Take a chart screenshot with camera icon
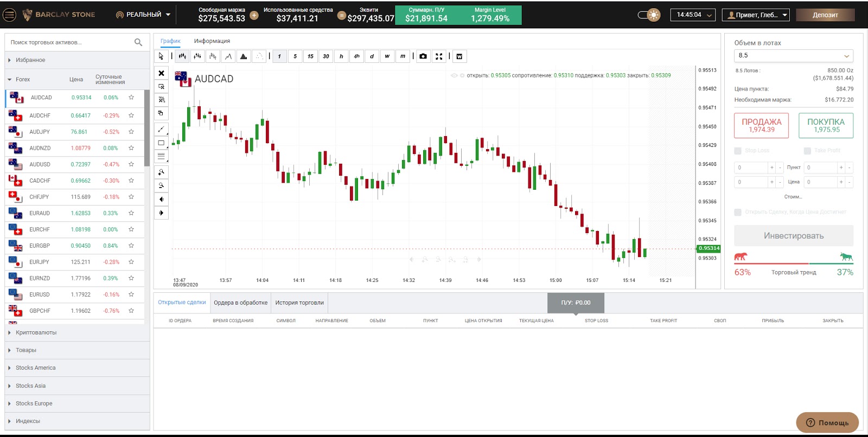 click(423, 56)
